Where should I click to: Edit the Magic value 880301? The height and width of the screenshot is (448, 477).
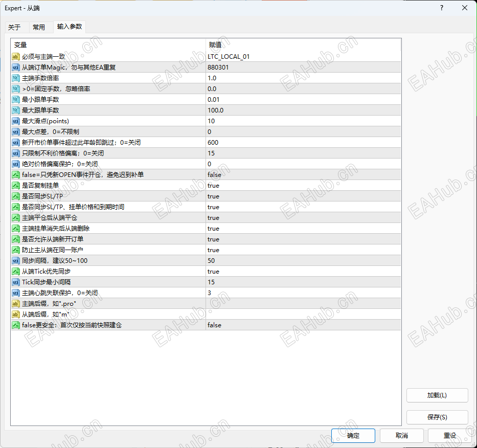click(x=303, y=68)
